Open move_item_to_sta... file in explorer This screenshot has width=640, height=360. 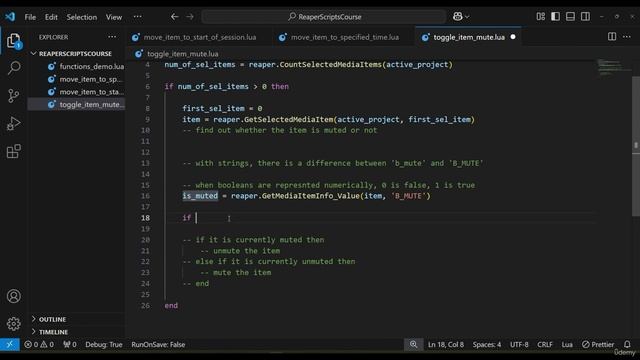click(91, 92)
